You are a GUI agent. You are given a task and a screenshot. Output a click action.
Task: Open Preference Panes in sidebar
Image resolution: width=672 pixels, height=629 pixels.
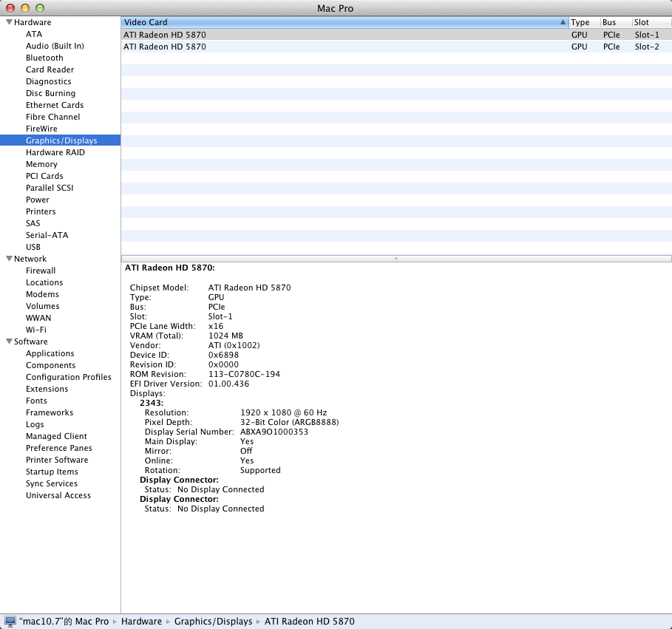pyautogui.click(x=58, y=448)
